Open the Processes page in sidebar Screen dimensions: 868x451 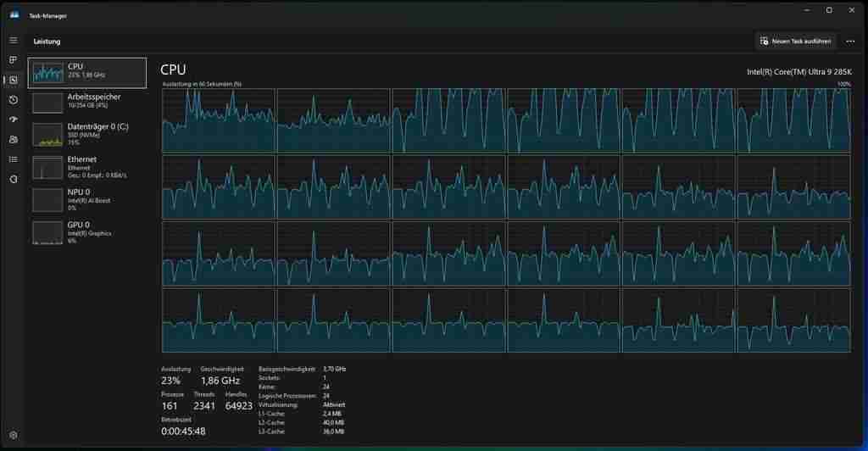(14, 59)
